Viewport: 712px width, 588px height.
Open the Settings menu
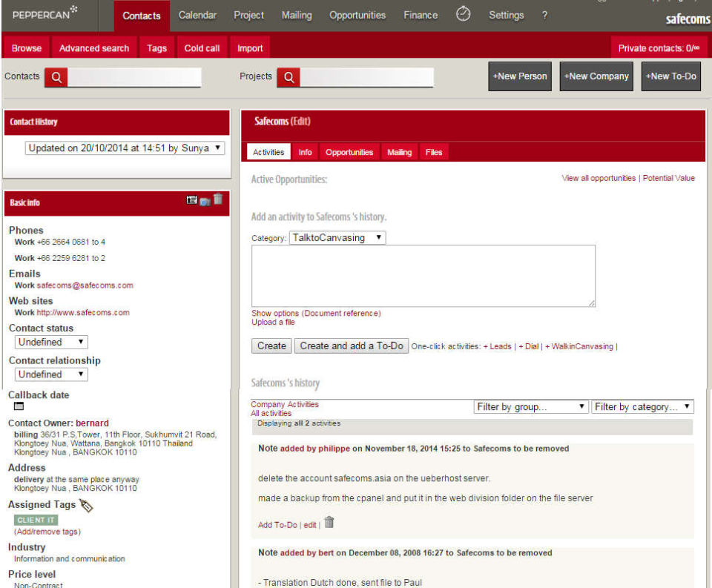pyautogui.click(x=507, y=16)
